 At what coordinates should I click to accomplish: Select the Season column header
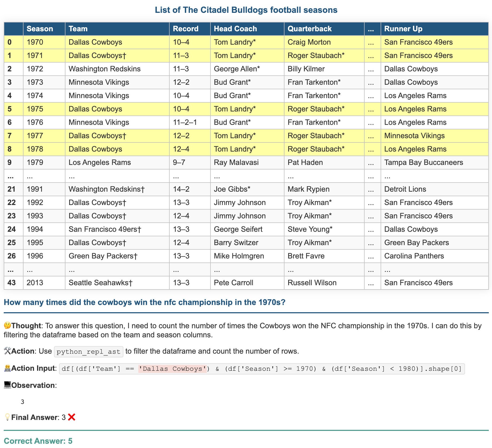pos(44,29)
